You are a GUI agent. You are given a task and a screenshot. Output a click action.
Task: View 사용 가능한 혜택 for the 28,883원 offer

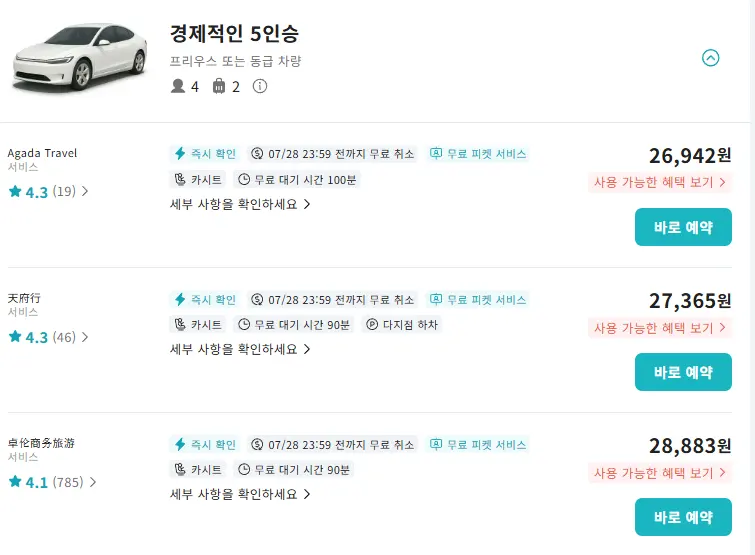coord(660,473)
